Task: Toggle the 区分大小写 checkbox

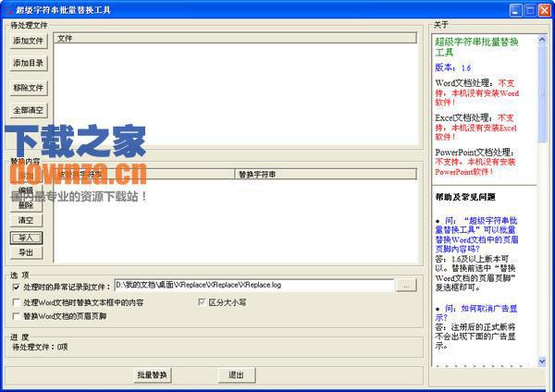Action: pyautogui.click(x=202, y=301)
